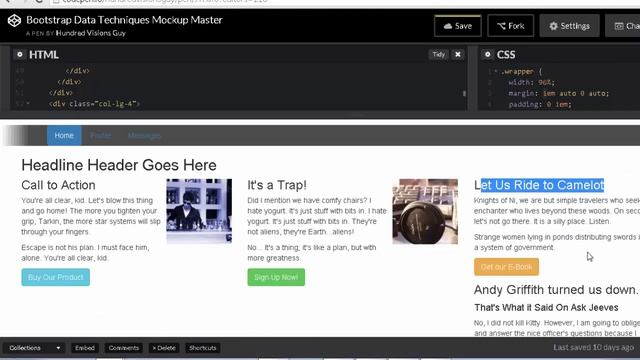640x360 pixels.
Task: Click the Headline Header Goes Here heading
Action: 119,165
